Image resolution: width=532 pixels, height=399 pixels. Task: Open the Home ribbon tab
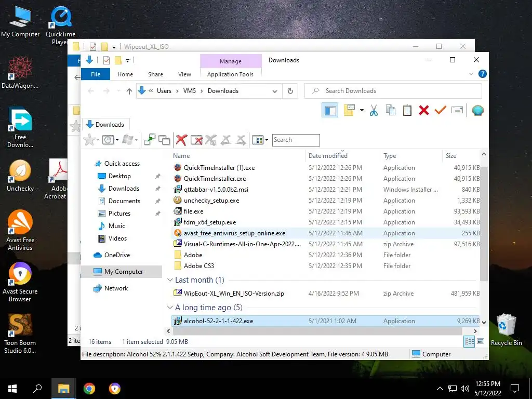[x=125, y=74]
